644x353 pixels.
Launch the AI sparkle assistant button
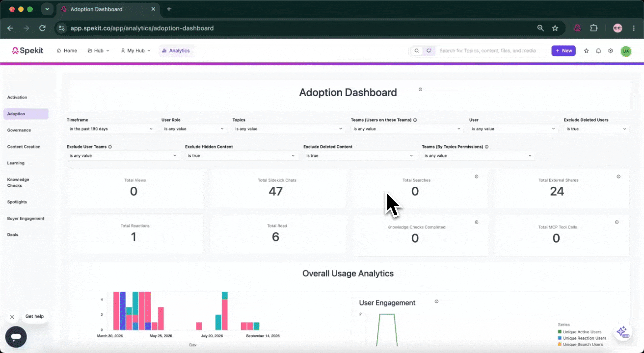(622, 331)
